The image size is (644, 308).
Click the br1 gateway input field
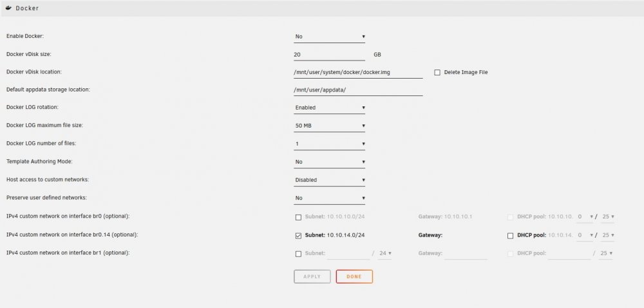[x=466, y=253]
